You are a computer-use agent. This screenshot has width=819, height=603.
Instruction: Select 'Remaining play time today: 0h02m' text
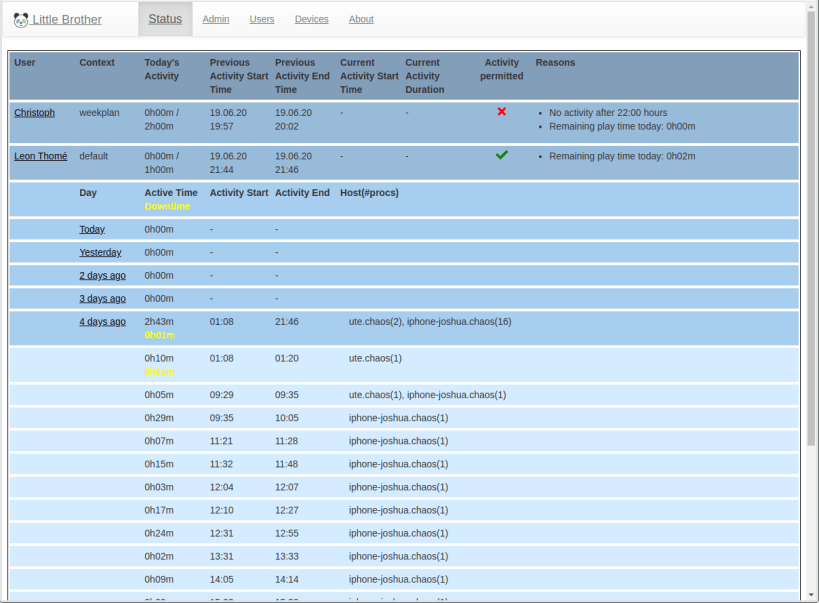(622, 156)
